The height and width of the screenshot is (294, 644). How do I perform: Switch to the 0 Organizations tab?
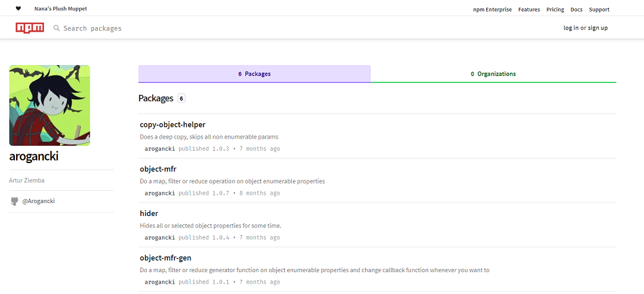[x=493, y=74]
